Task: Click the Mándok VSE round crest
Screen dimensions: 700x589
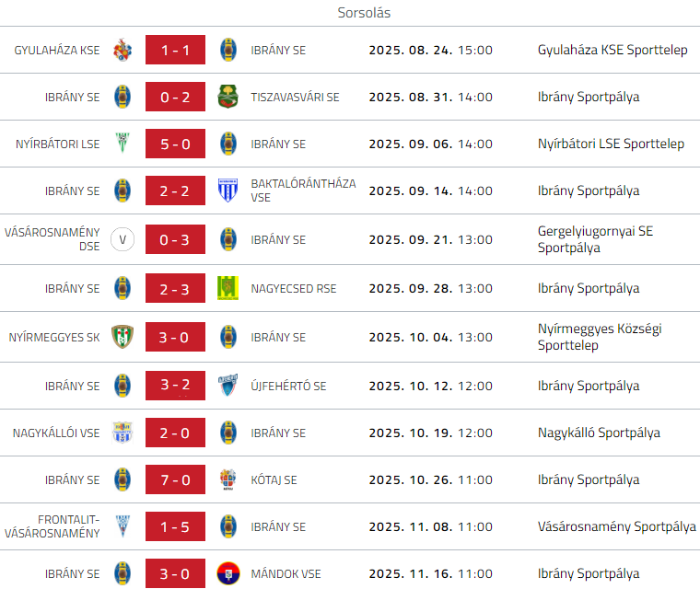Action: [228, 573]
